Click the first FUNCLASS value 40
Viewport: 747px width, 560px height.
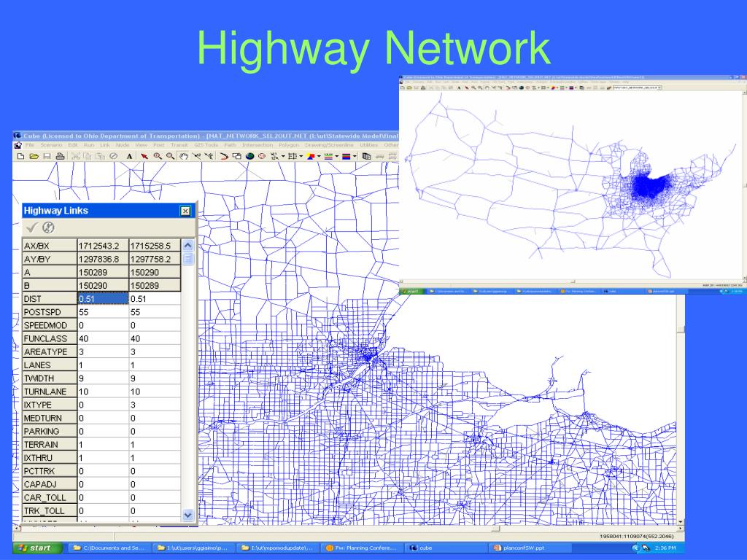coord(103,338)
